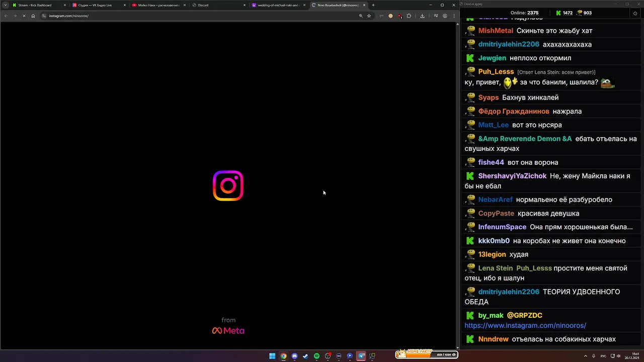Open Steam from the taskbar
644x362 pixels.
click(x=305, y=356)
